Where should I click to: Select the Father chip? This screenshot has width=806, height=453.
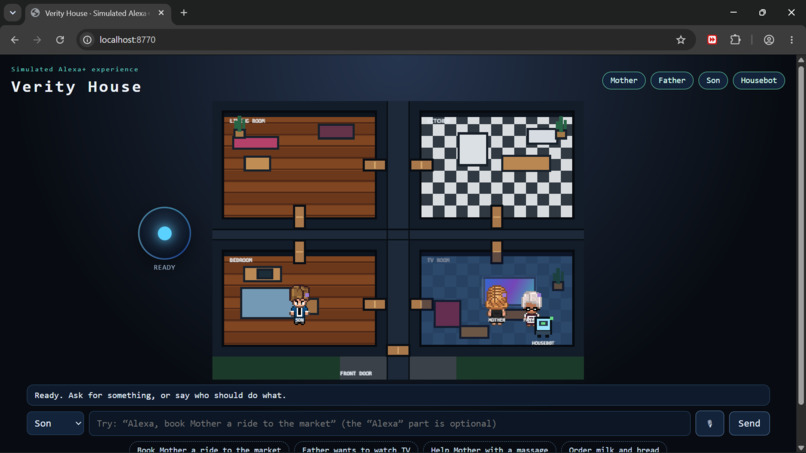coord(672,80)
